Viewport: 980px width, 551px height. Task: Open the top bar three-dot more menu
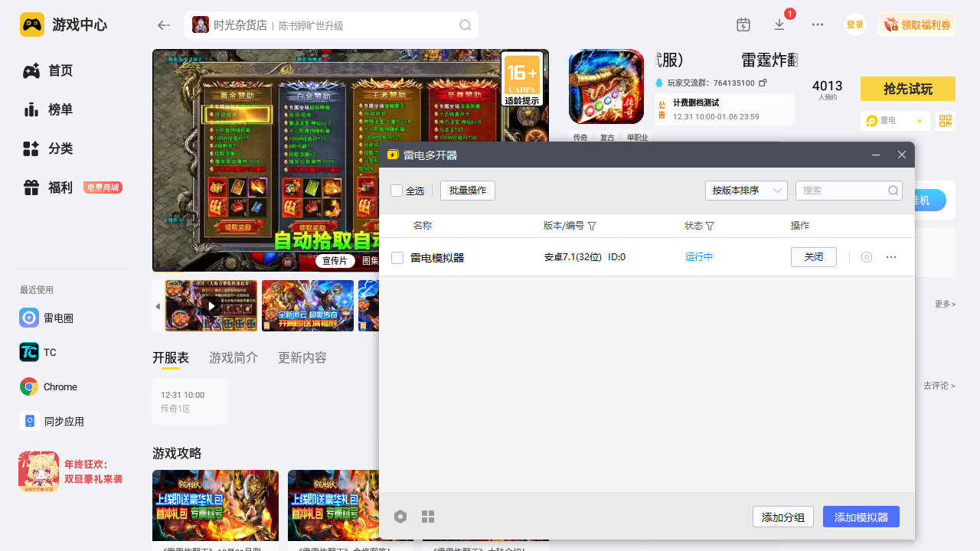(x=818, y=24)
